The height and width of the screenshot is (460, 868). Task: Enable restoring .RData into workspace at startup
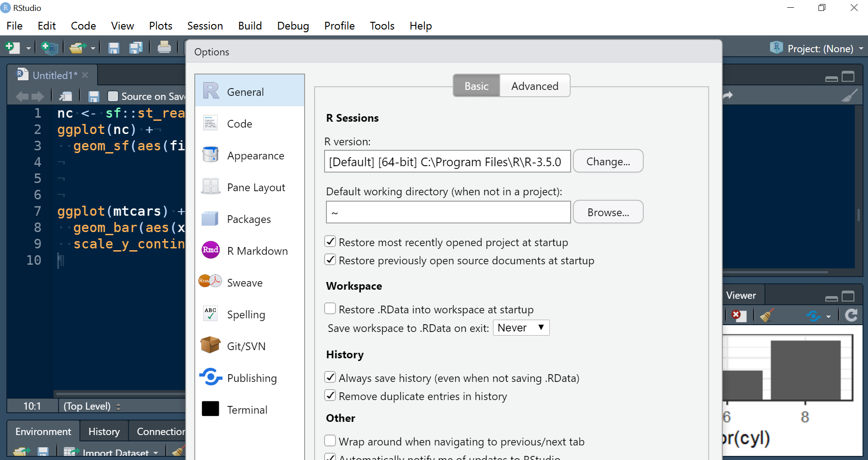coord(330,308)
